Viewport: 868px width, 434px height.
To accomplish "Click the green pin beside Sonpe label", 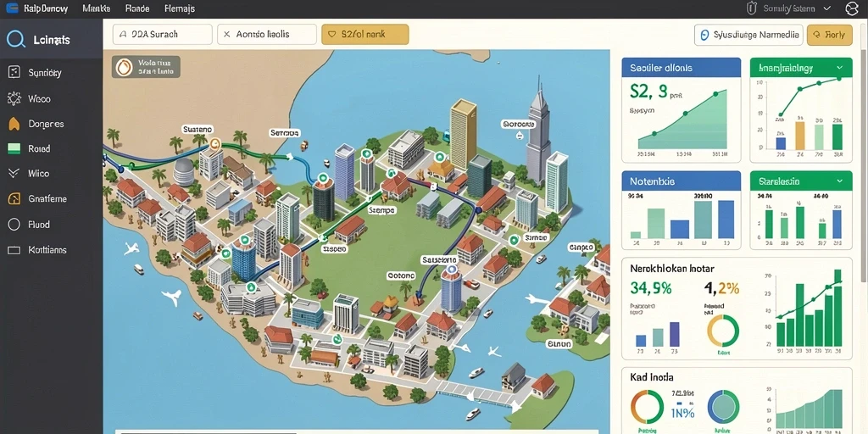I will tap(515, 240).
